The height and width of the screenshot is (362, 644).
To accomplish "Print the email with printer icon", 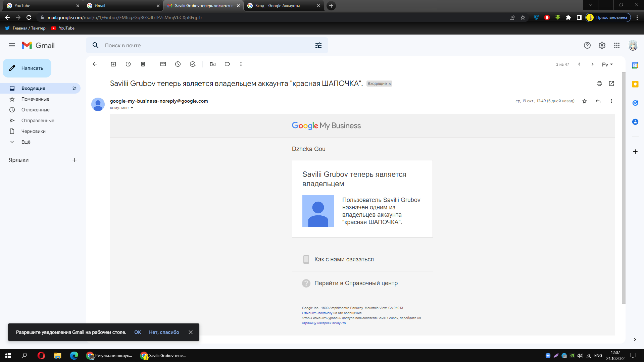I will click(599, 84).
